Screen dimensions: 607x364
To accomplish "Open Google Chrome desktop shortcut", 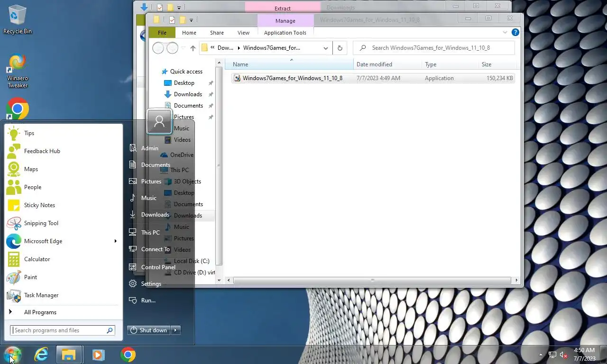I will pos(18,109).
